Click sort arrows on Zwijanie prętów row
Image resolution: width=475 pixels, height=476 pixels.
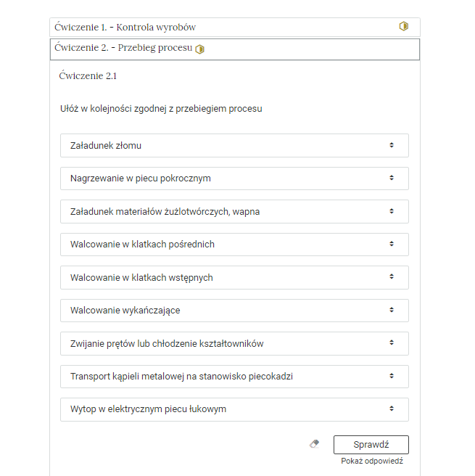tap(391, 342)
